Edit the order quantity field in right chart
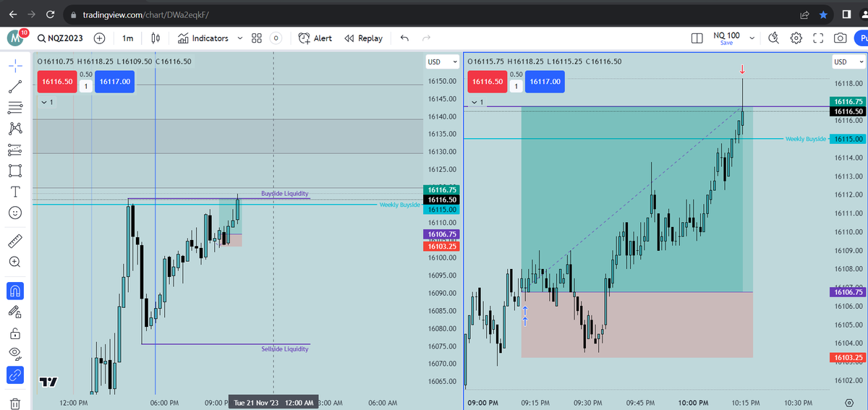This screenshot has width=868, height=410. [516, 87]
